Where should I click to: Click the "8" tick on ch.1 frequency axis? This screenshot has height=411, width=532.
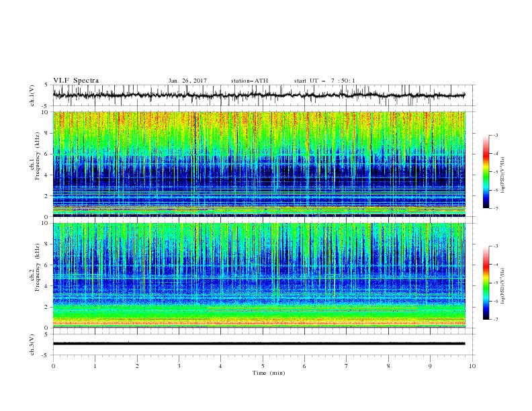point(47,133)
